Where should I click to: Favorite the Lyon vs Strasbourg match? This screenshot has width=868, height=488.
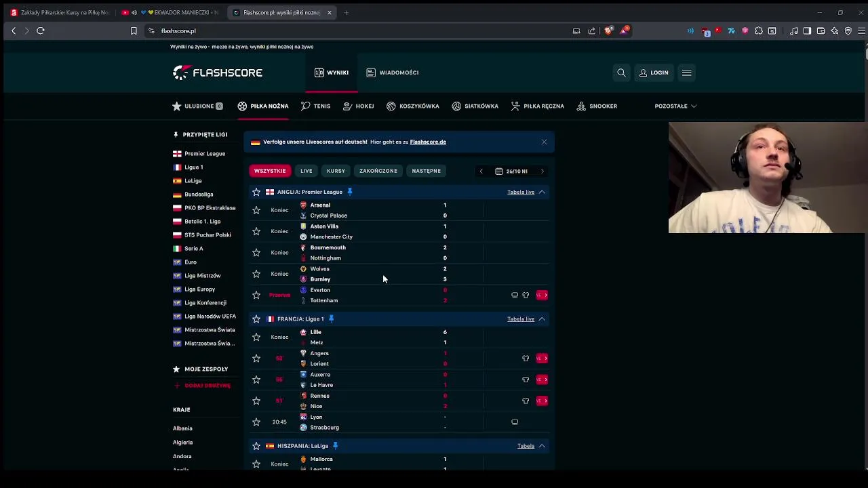click(x=256, y=422)
